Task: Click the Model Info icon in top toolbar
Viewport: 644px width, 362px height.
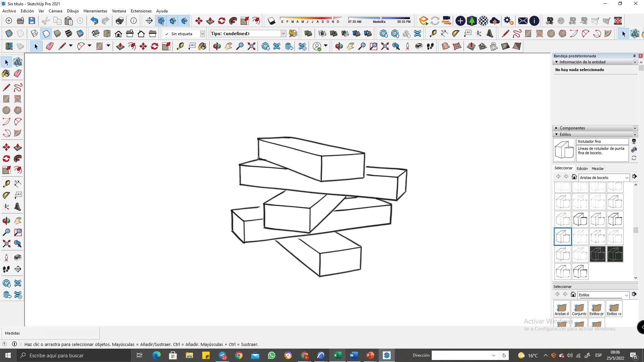Action: click(133, 21)
